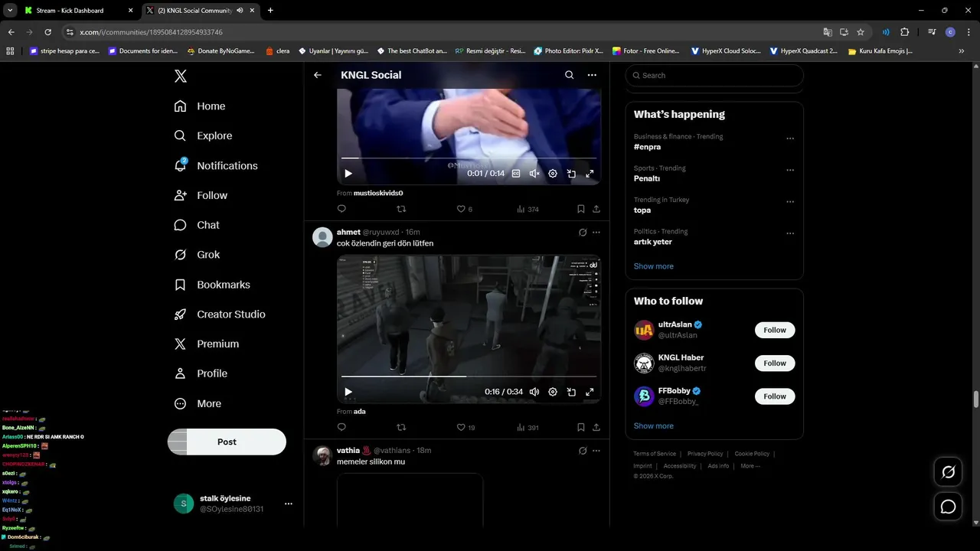Ask Grok about vathia's post
Screen dimensions: 980x551
click(583, 451)
